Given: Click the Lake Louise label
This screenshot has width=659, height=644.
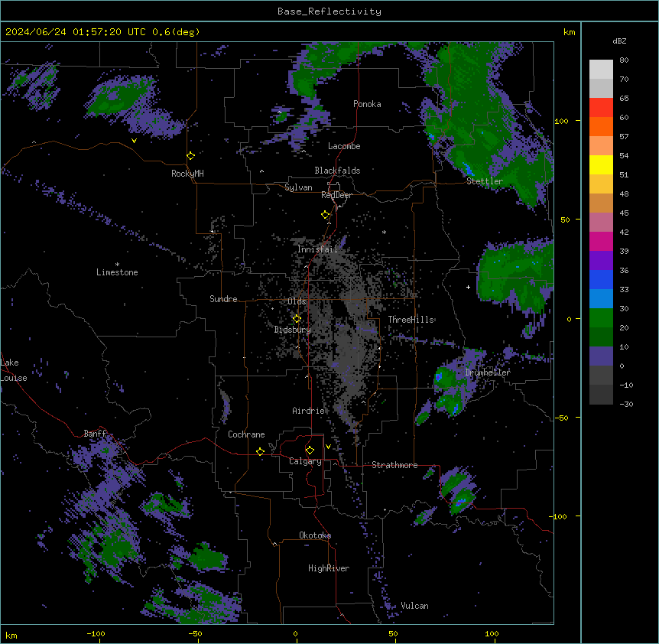Looking at the screenshot, I should (14, 370).
